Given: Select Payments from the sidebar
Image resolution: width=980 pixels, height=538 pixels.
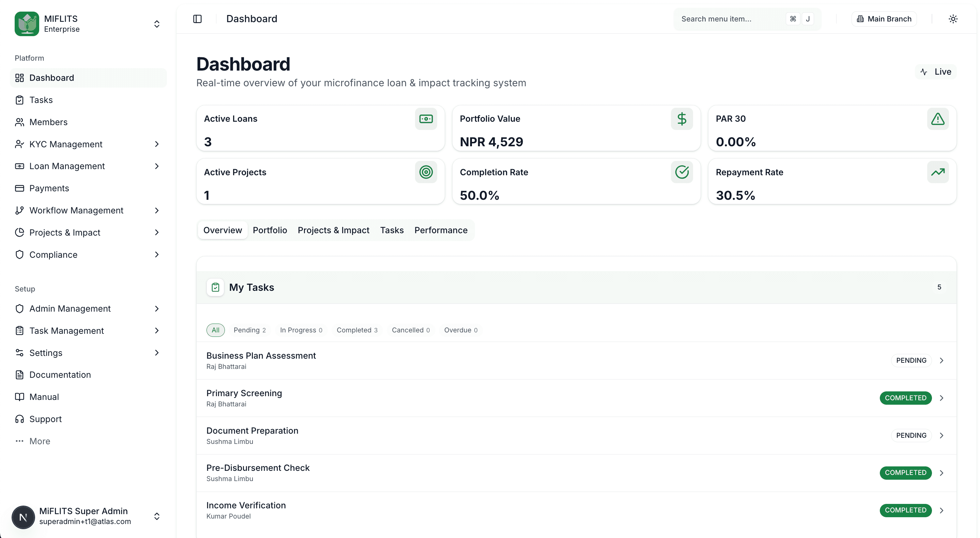Looking at the screenshot, I should point(49,188).
